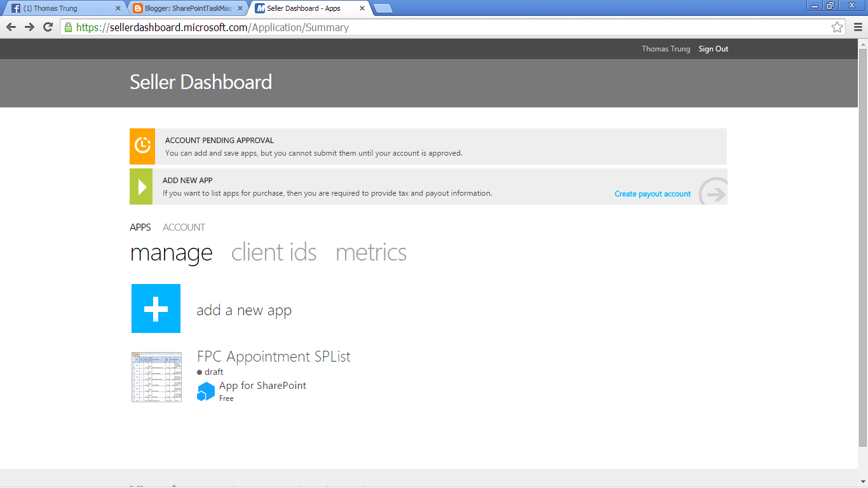Minimize the Chrome window
868x488 pixels.
click(x=815, y=6)
